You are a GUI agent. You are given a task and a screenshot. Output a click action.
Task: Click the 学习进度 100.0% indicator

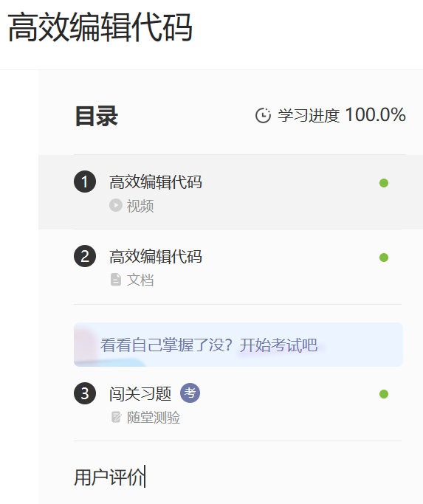coord(331,115)
